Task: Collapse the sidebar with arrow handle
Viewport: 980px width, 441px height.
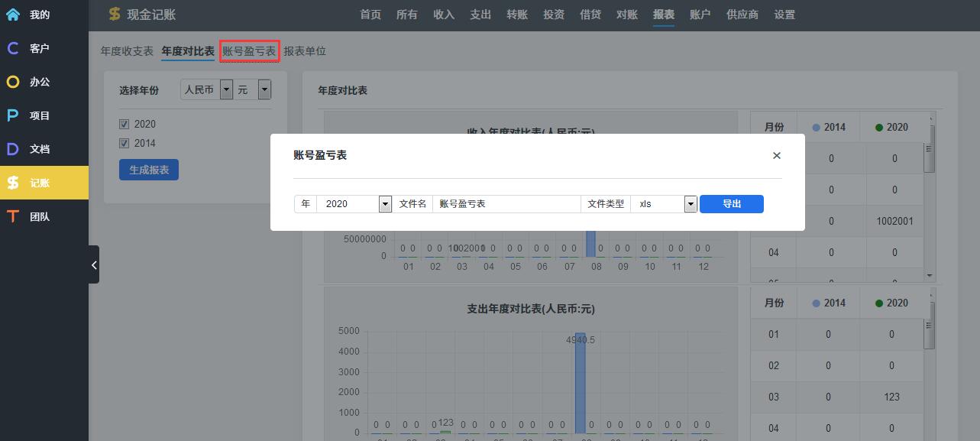Action: tap(94, 264)
